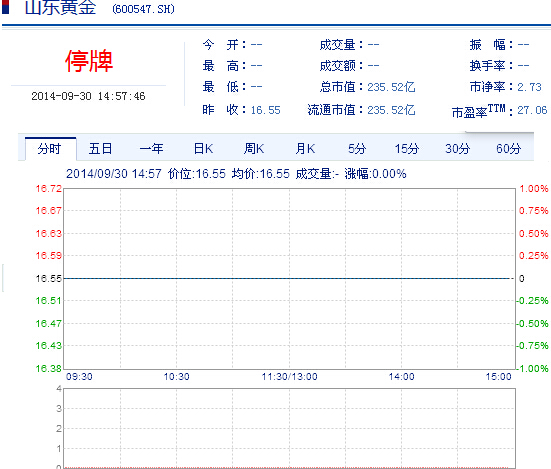551x469 pixels.
Task: Click the 最高 label
Action: (224, 66)
